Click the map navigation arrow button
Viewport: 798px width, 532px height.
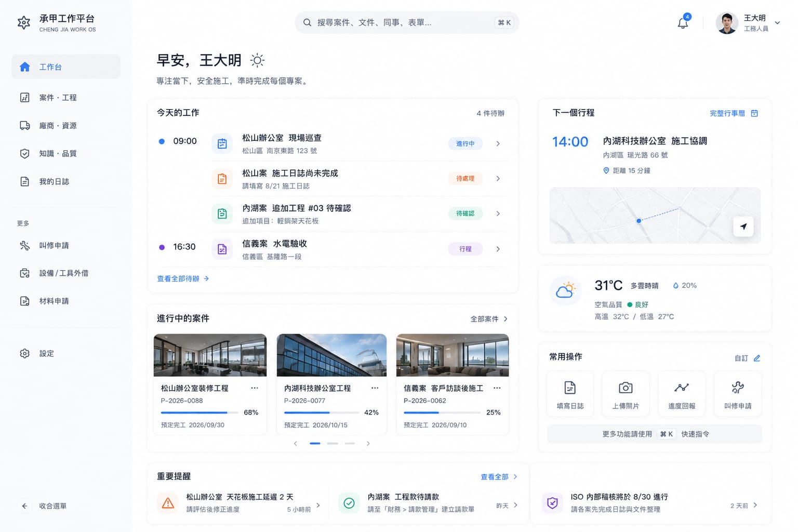coord(743,227)
